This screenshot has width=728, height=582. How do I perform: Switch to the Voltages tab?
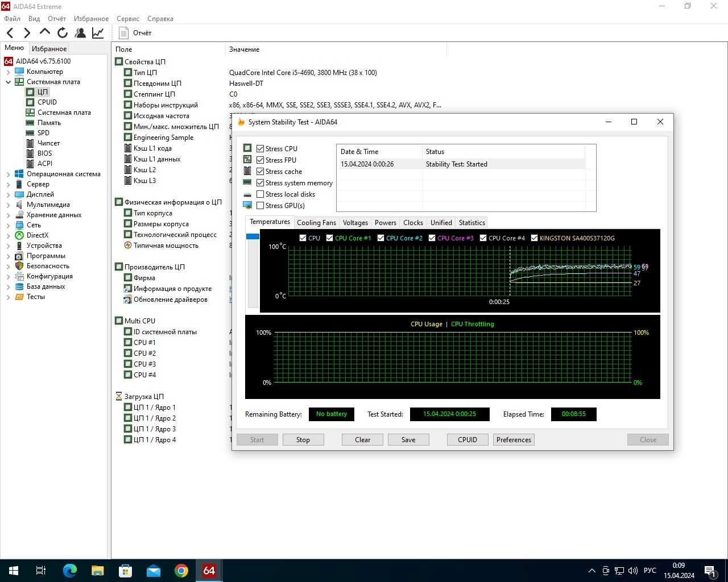(x=355, y=223)
